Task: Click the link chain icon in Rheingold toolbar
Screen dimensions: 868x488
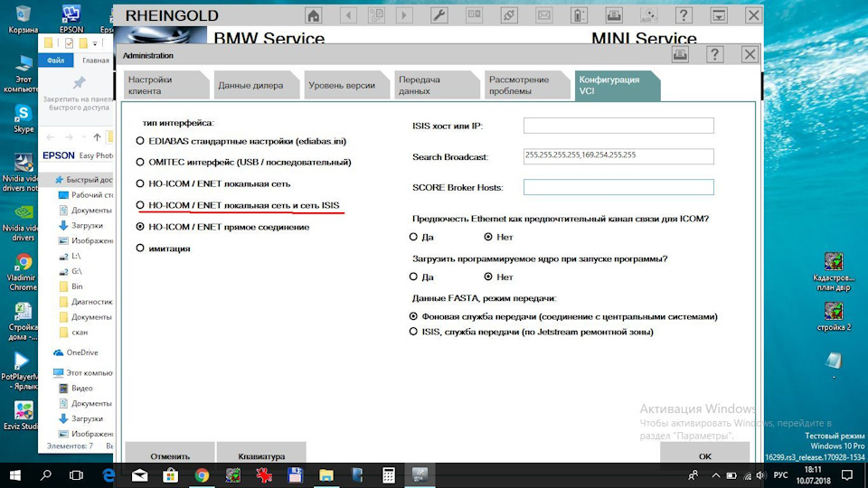Action: coord(509,15)
